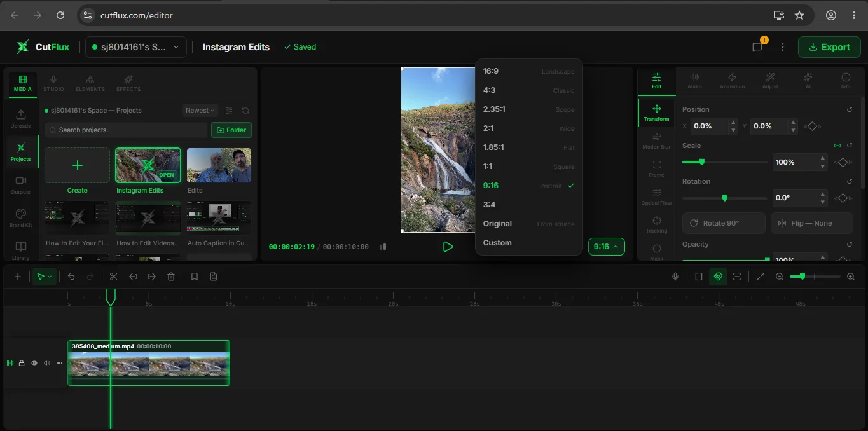Create a new Folder

click(x=231, y=130)
